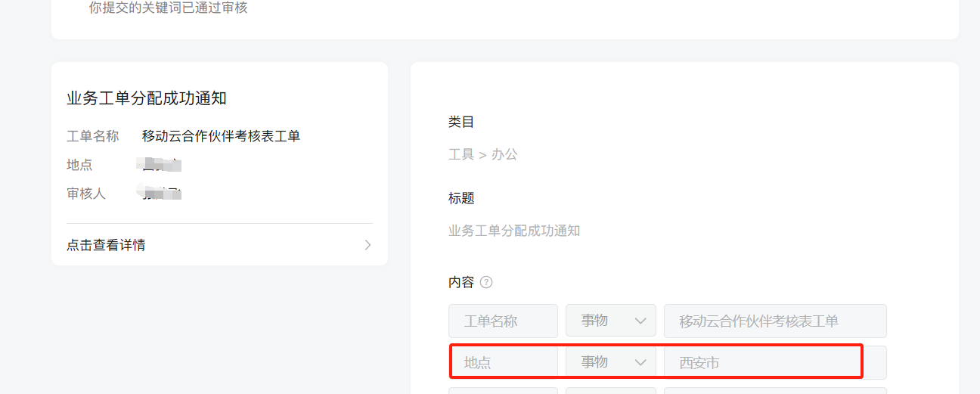Click the preview card heading 业务工单分配成功通知
This screenshot has height=394, width=980.
[147, 98]
